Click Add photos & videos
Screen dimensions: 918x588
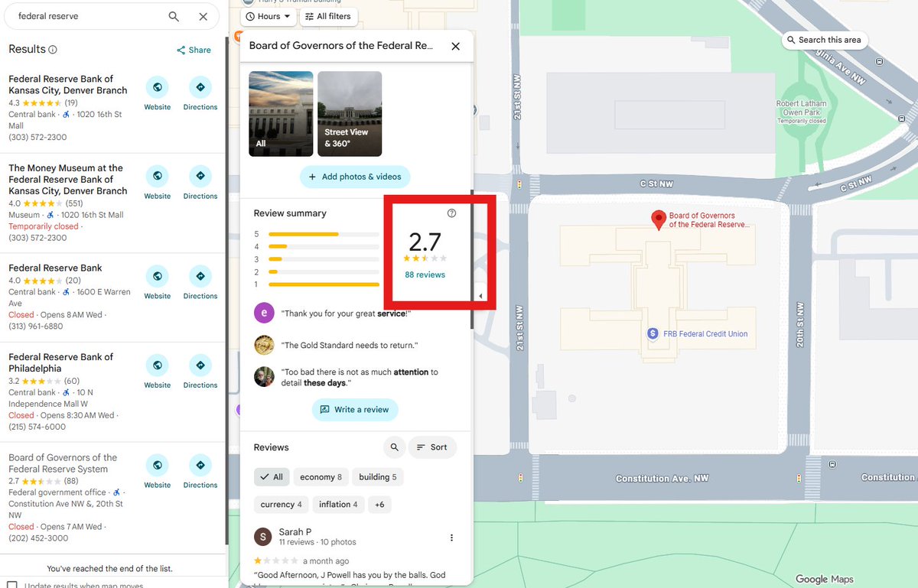(355, 177)
